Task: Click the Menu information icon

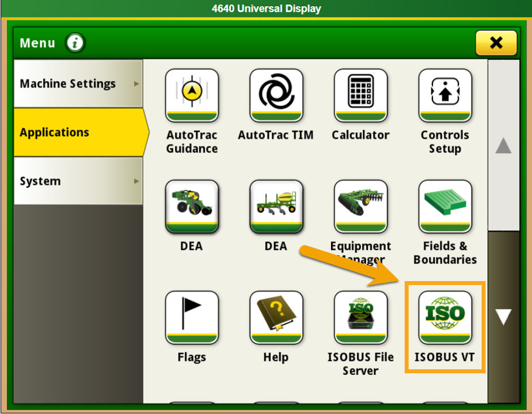Action: [75, 43]
